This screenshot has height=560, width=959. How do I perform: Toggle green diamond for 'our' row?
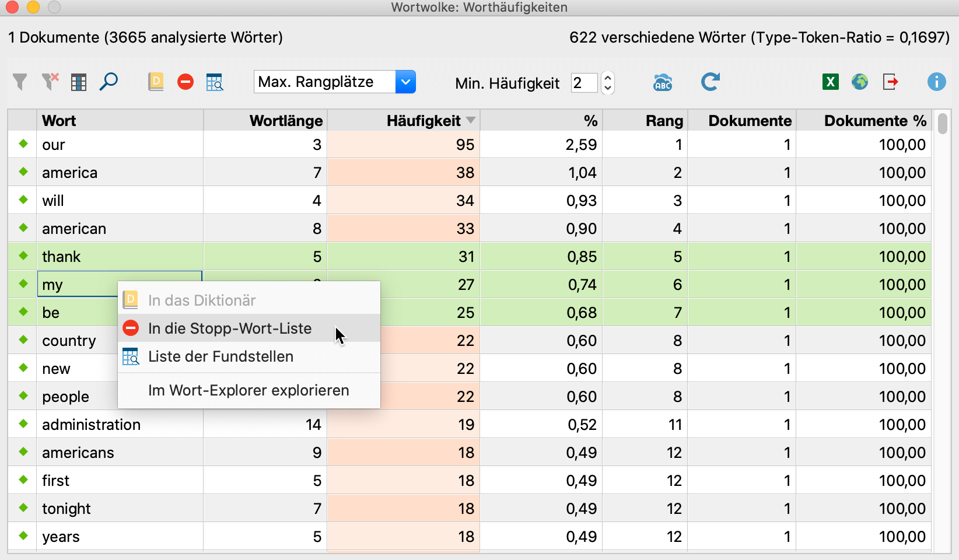click(23, 143)
